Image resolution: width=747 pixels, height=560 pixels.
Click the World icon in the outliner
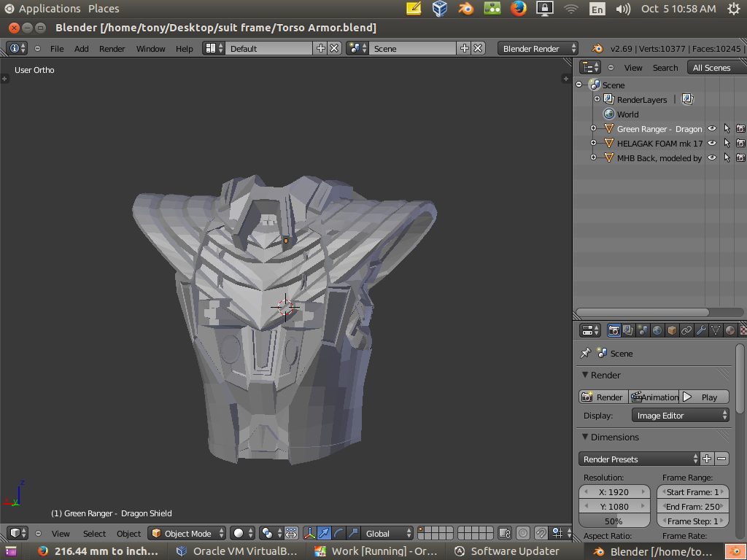coord(609,114)
